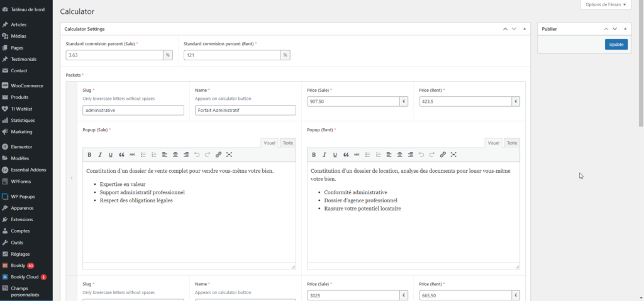
Task: Apply strikethrough in Popup (Rent) editor
Action: [357, 155]
